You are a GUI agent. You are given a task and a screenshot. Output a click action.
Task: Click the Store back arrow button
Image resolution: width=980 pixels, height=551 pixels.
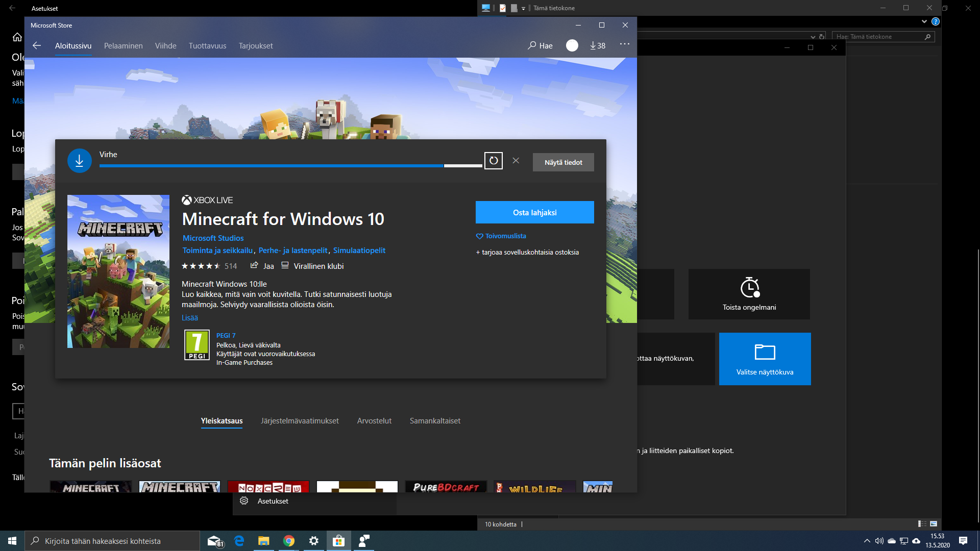37,46
